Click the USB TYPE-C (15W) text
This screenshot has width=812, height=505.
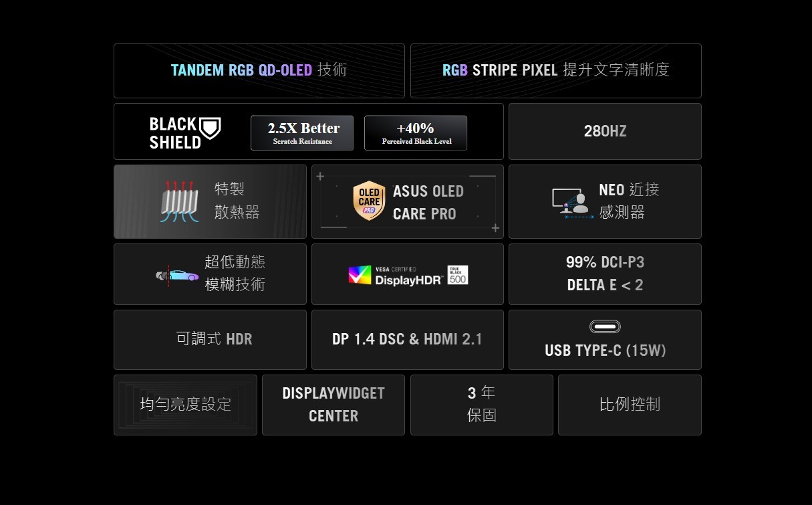click(605, 350)
